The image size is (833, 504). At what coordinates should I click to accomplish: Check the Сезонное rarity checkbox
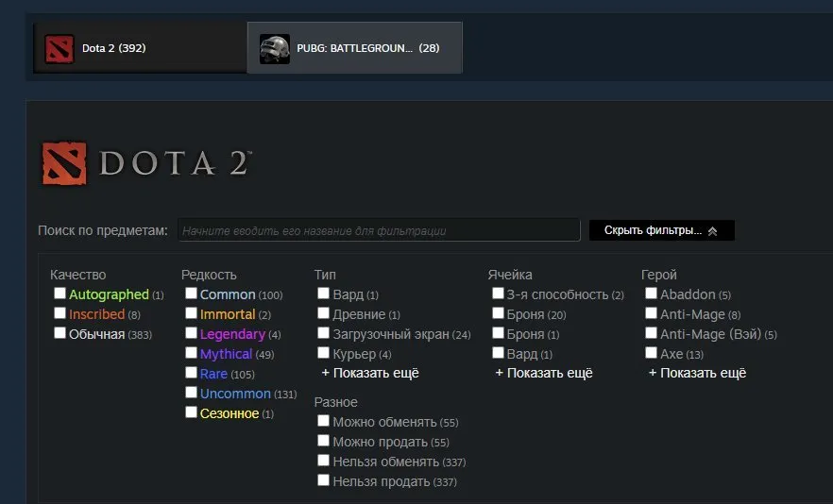pos(191,412)
